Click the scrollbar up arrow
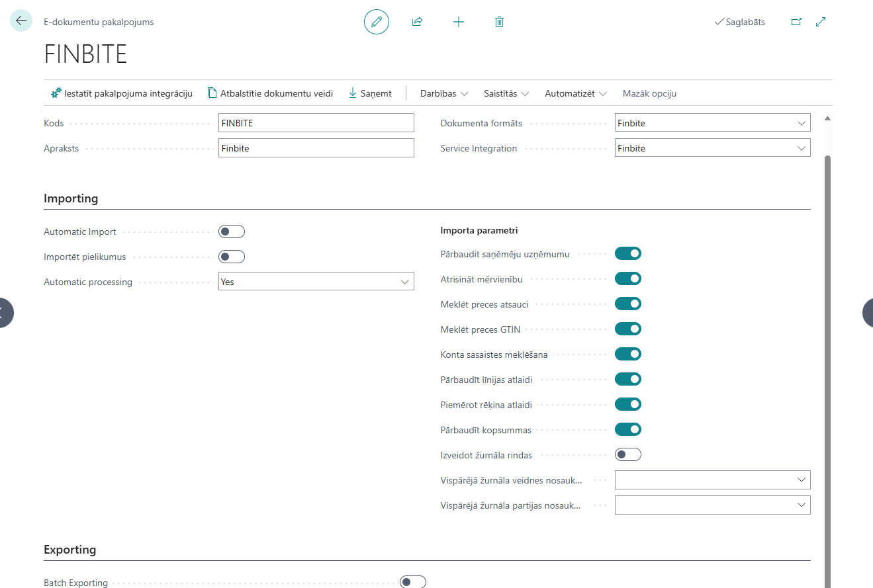The width and height of the screenshot is (873, 588). click(827, 118)
